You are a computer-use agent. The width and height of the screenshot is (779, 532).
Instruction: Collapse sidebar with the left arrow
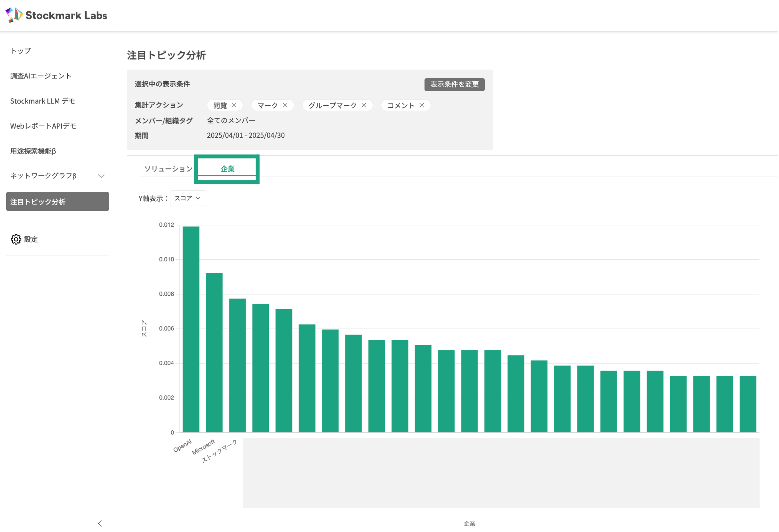click(x=100, y=524)
